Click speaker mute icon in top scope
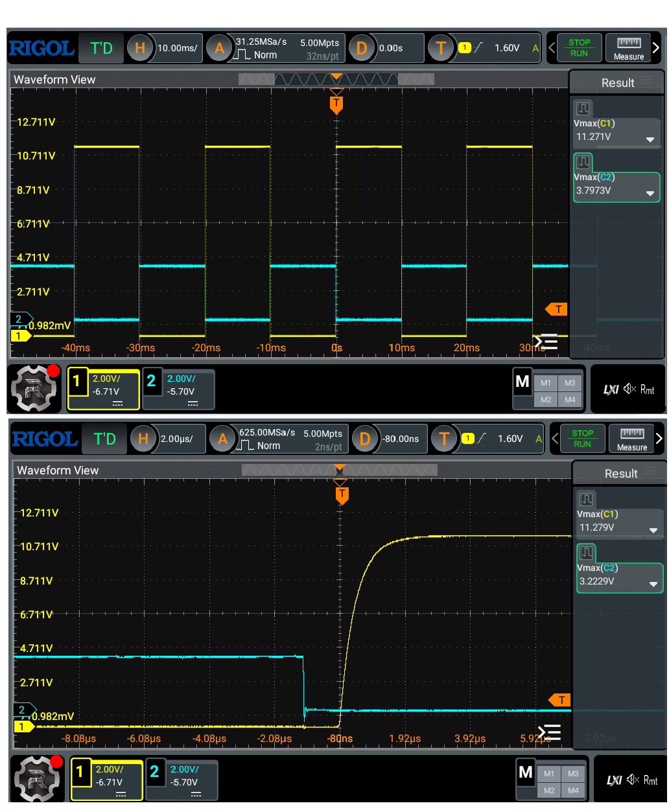 coord(629,389)
